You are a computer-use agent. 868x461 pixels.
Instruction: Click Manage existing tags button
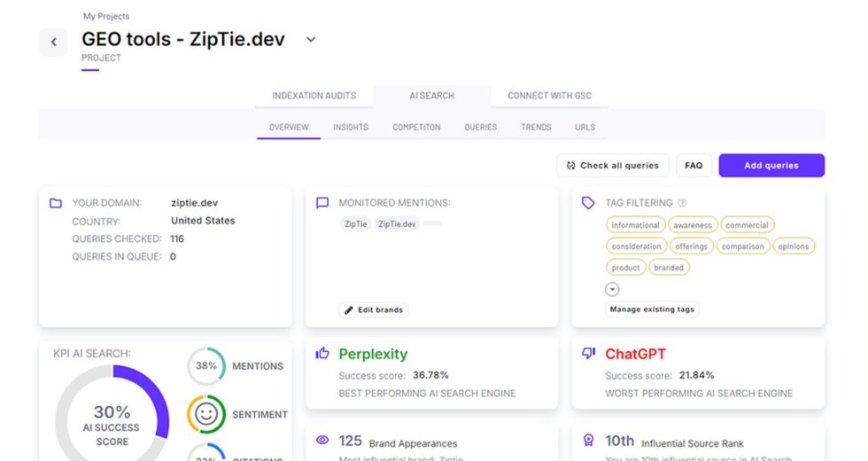pyautogui.click(x=652, y=309)
